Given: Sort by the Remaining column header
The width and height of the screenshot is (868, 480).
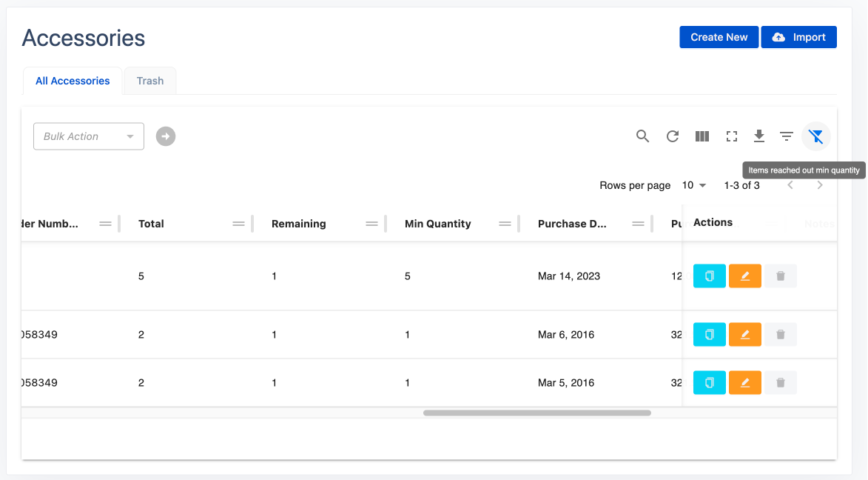Looking at the screenshot, I should pyautogui.click(x=299, y=224).
